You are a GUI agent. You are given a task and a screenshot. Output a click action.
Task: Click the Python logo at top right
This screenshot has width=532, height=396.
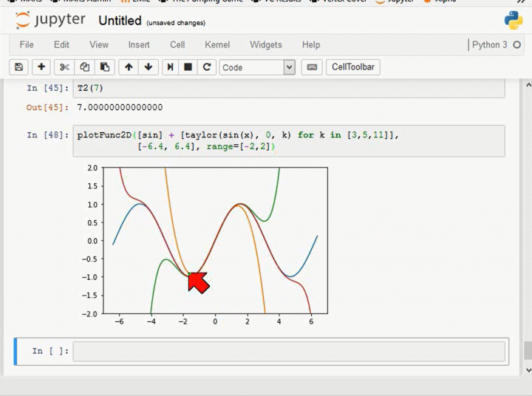[x=513, y=20]
